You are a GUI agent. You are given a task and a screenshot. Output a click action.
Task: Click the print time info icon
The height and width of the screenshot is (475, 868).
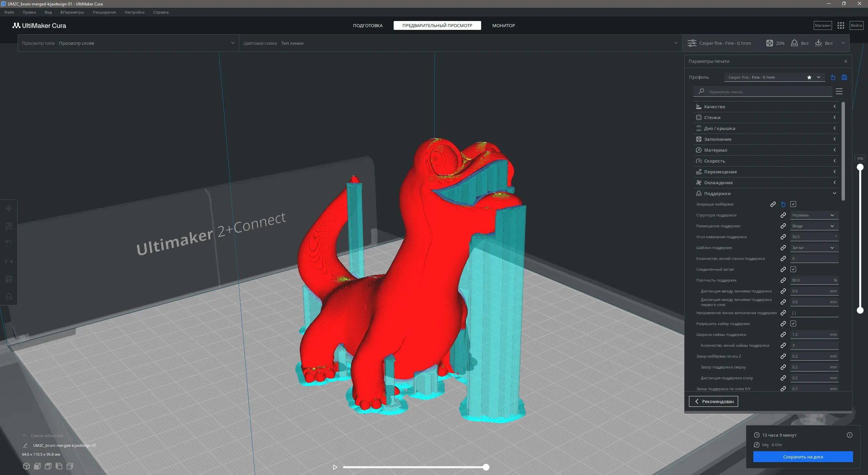pos(849,435)
